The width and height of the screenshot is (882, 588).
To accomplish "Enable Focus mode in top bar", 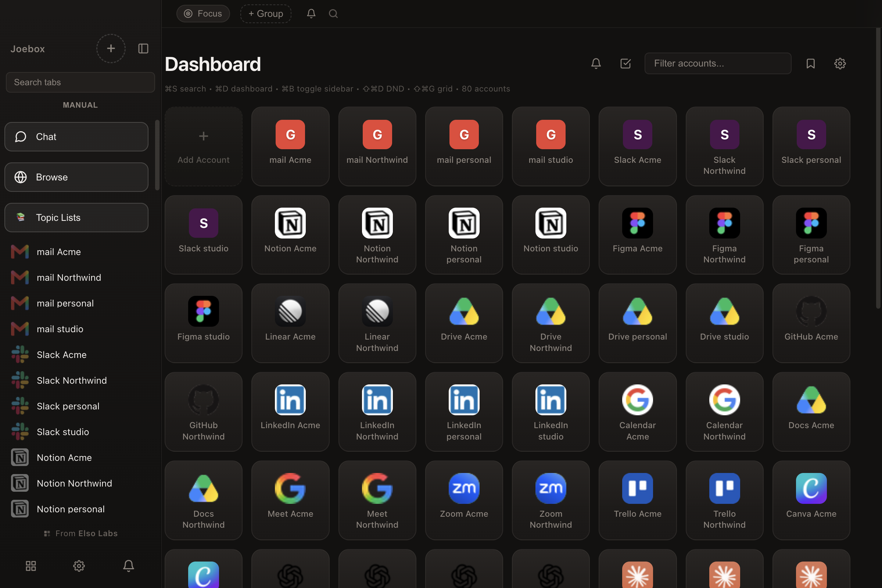I will pos(203,14).
